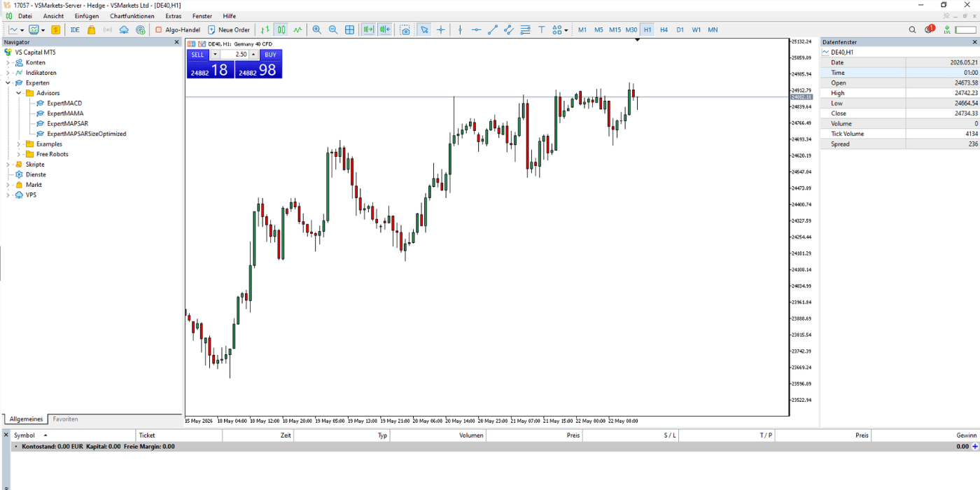Take a chart screenshot with camera icon
This screenshot has height=490, width=980.
click(405, 30)
